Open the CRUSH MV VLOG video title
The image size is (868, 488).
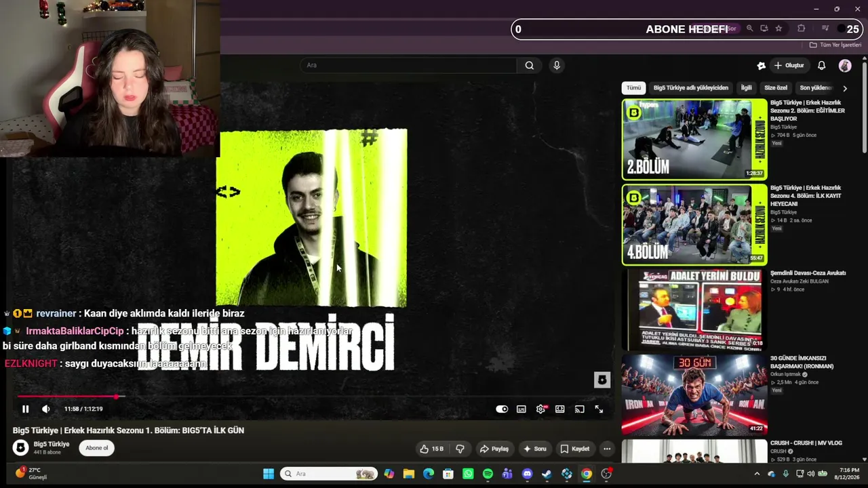806,443
